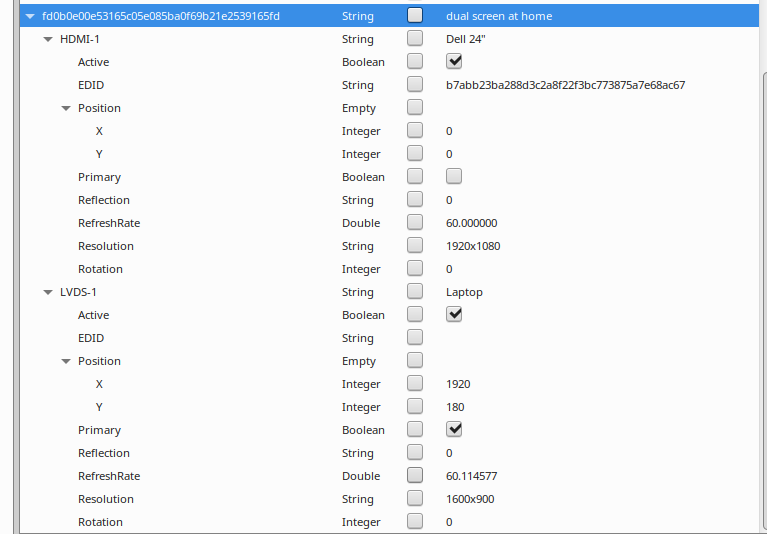
Task: Select the LVDS-1 X position value 1920
Action: click(458, 384)
